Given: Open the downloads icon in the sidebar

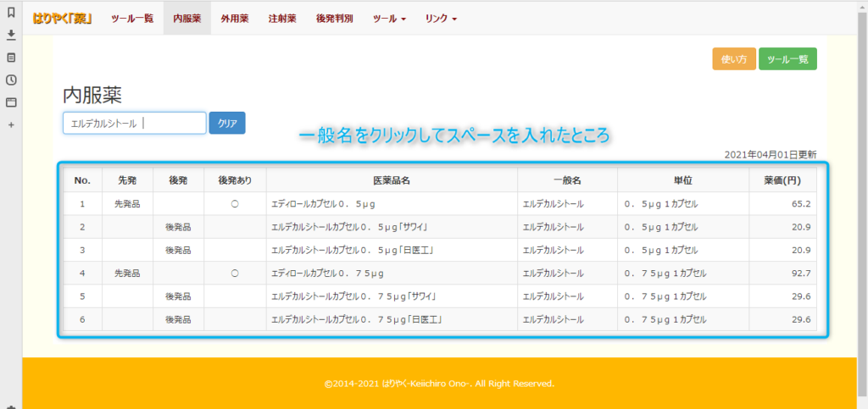Looking at the screenshot, I should [11, 35].
